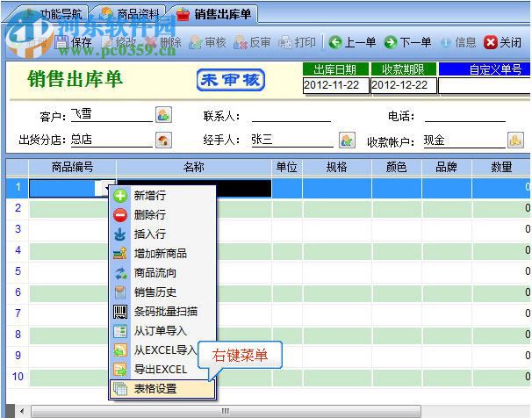Choose 新增行 green plus menu entry

point(162,196)
